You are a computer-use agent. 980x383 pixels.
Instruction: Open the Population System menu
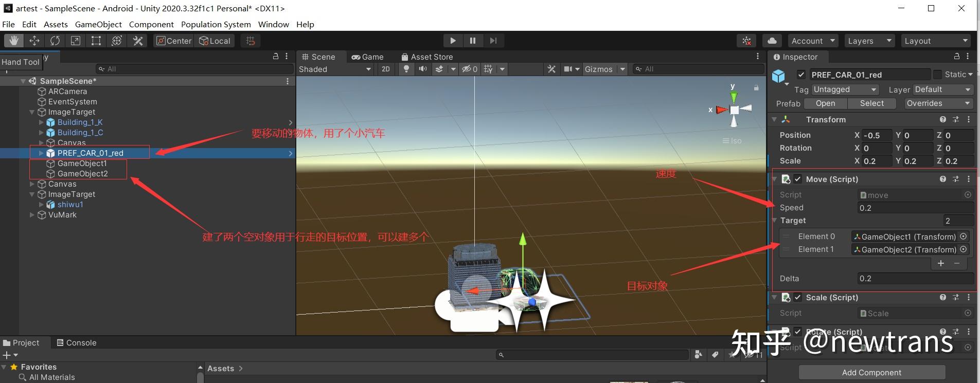coord(216,24)
